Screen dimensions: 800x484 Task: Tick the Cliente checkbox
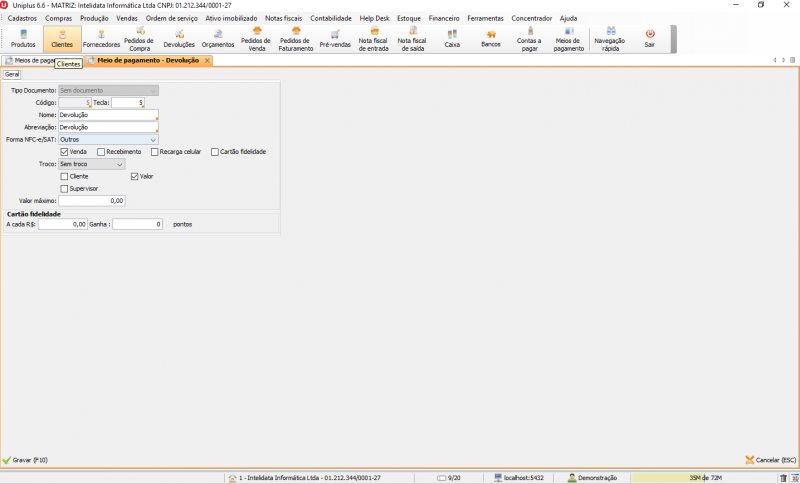pos(64,176)
